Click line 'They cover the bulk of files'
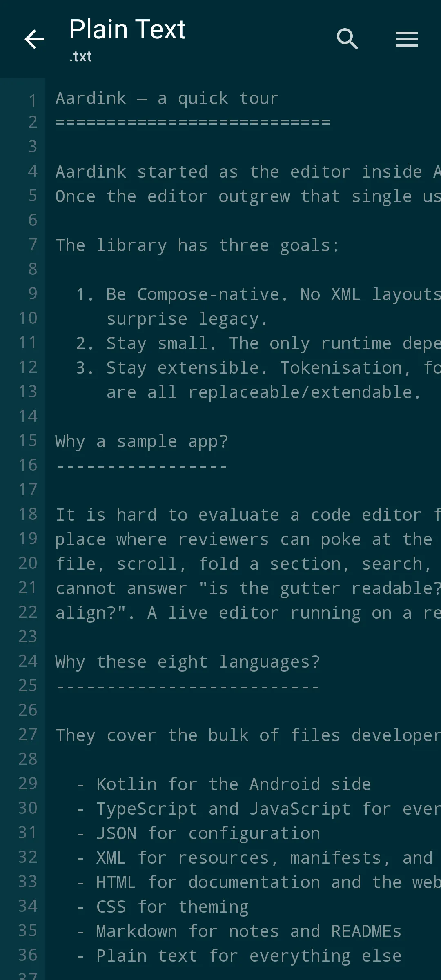Screen dimensions: 441x980 [x=248, y=735]
